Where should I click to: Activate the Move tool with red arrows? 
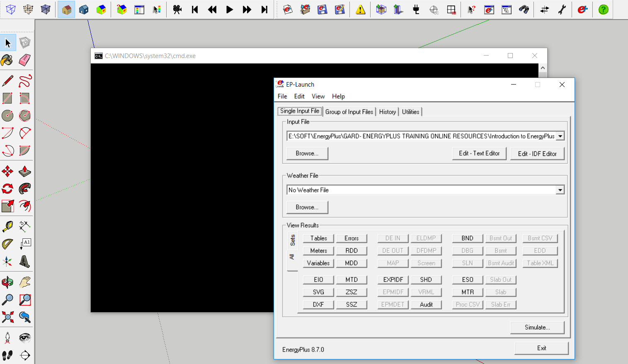[7, 171]
